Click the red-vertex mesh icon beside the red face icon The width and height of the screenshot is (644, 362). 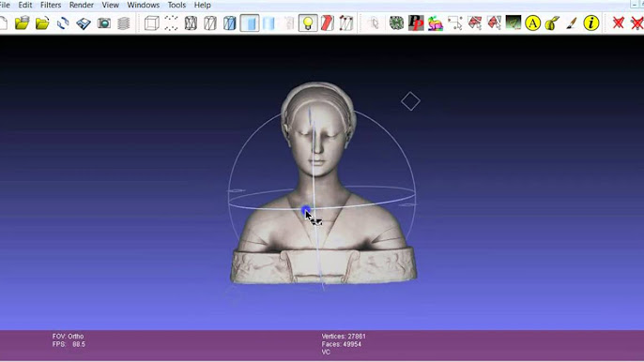[346, 23]
